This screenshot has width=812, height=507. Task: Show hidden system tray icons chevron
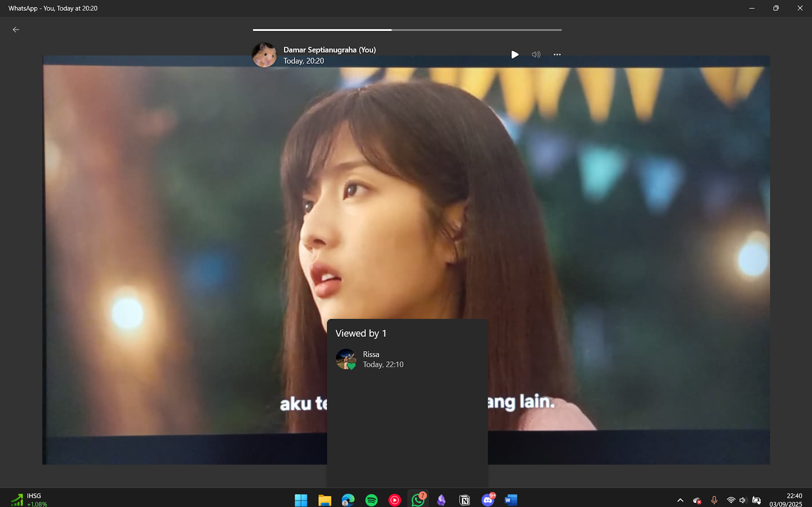[680, 500]
